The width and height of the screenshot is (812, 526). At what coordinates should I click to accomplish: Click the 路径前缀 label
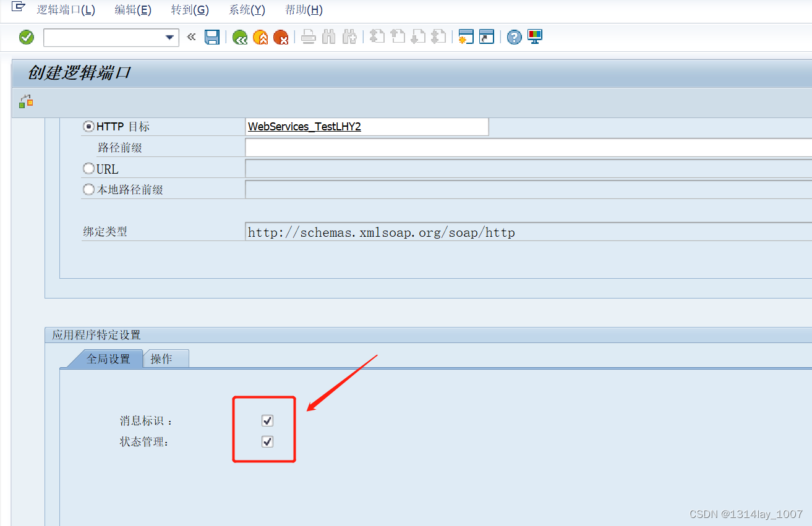120,148
